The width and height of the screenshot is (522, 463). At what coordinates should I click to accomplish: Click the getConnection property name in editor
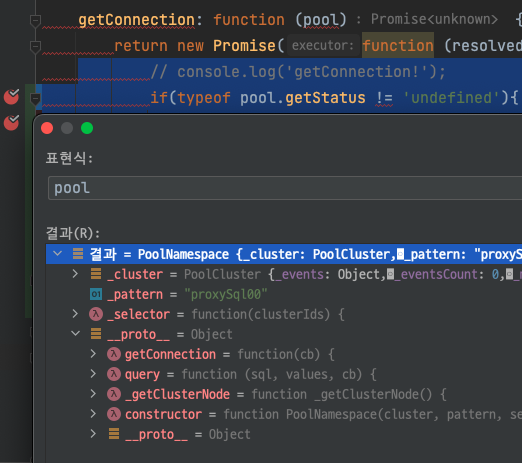(137, 20)
